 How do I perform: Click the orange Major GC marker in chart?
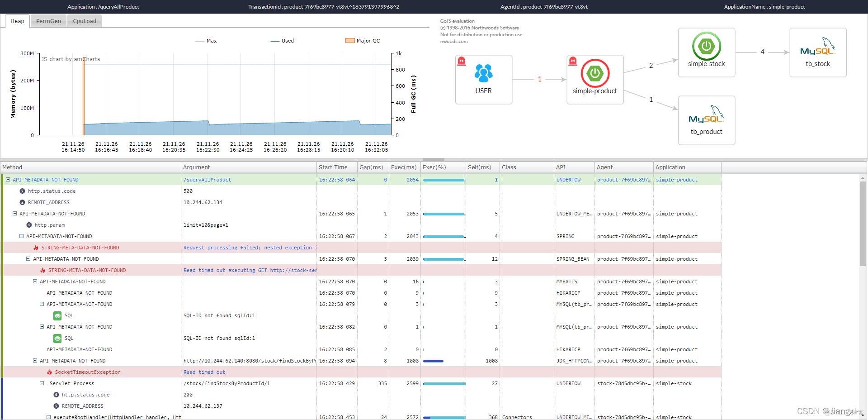pyautogui.click(x=84, y=96)
